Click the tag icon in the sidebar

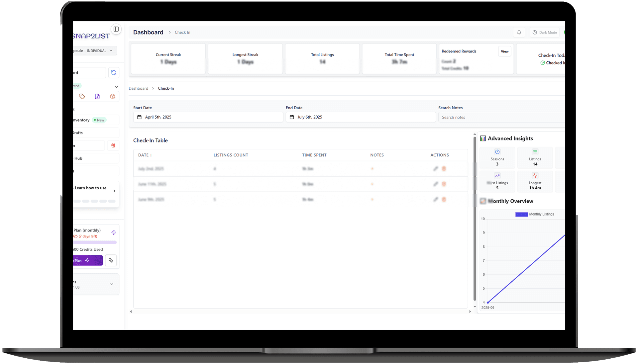tap(82, 96)
